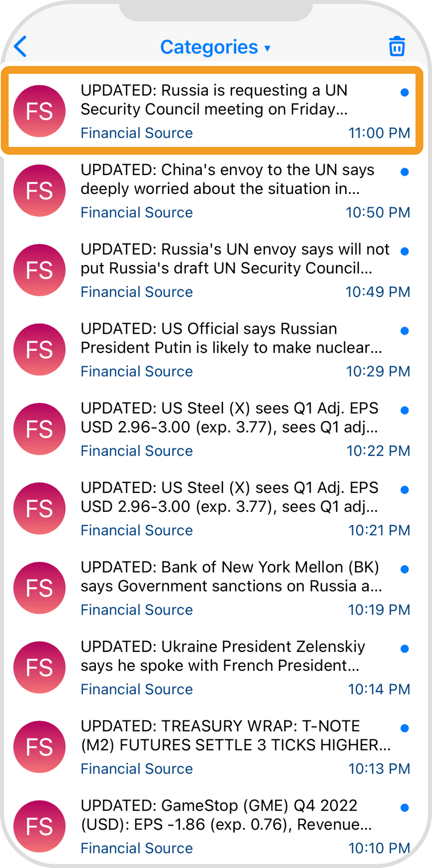The width and height of the screenshot is (432, 868).
Task: Tap FS avatar beside Bank of New York Mellon
Action: 39,588
